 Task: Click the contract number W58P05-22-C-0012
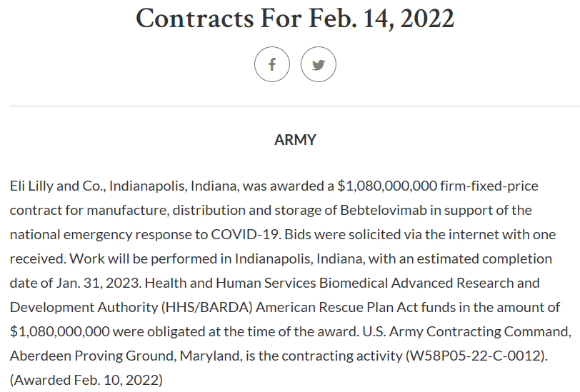point(475,356)
